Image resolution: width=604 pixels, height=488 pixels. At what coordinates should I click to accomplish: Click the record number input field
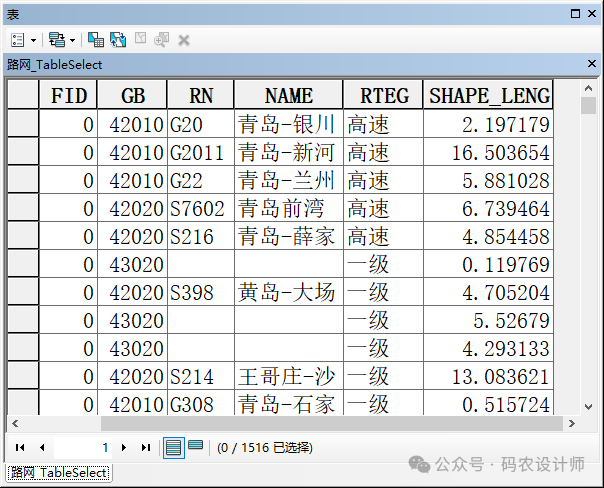(x=84, y=447)
